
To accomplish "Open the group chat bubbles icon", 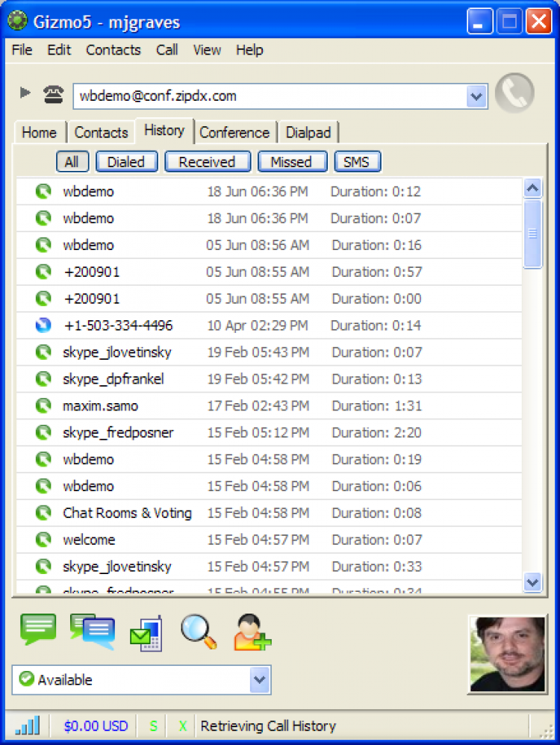I will coord(93,632).
